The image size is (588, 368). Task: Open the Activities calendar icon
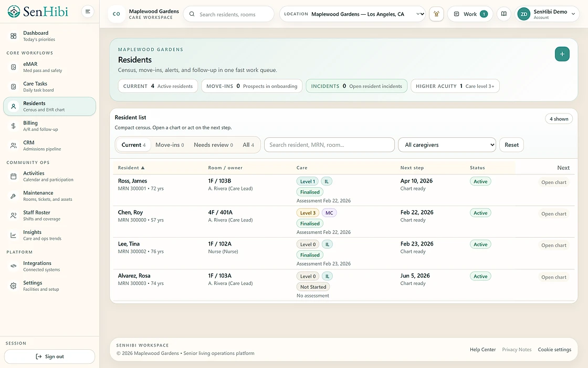coord(14,176)
